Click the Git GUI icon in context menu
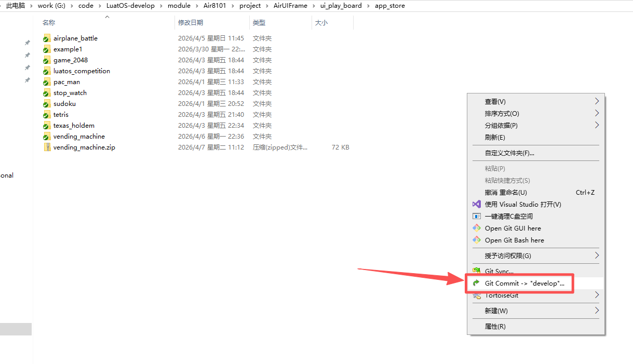Image resolution: width=633 pixels, height=364 pixels. coord(476,228)
